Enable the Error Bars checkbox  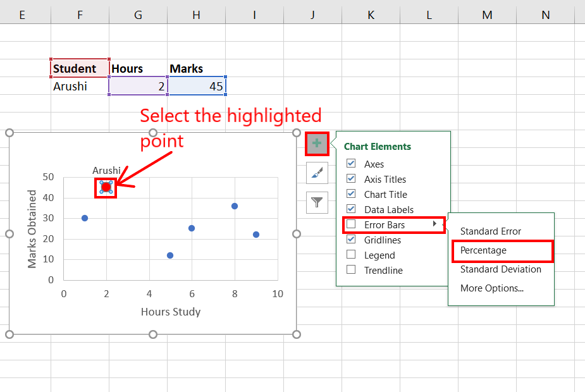click(351, 224)
